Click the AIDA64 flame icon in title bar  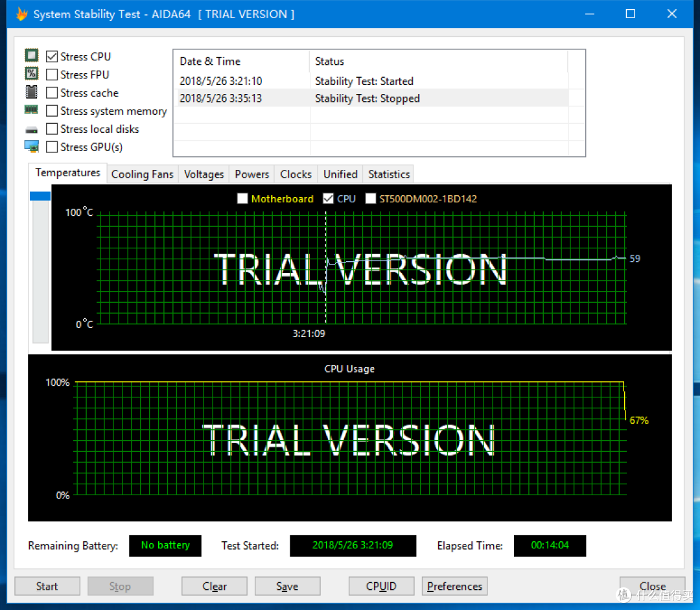[x=21, y=14]
